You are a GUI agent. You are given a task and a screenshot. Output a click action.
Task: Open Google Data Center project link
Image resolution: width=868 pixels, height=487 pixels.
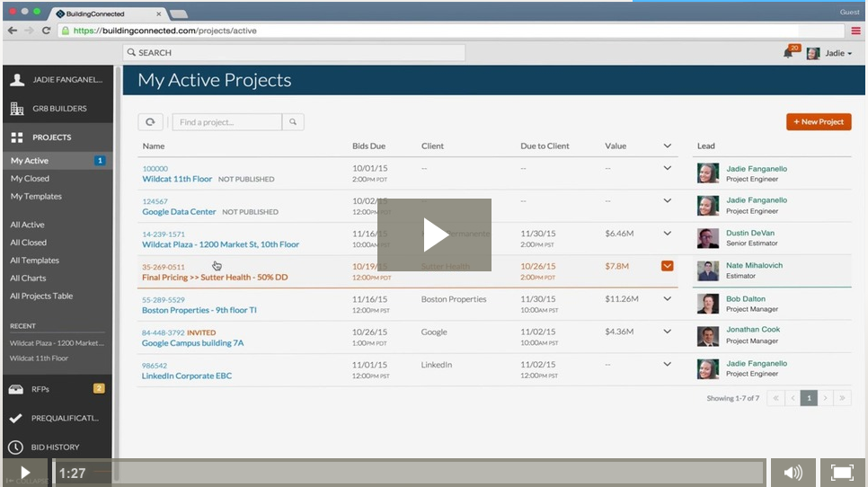pos(179,211)
